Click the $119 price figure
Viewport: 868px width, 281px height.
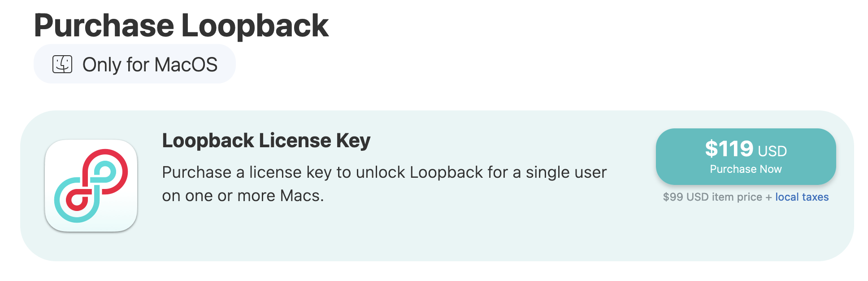click(x=729, y=149)
